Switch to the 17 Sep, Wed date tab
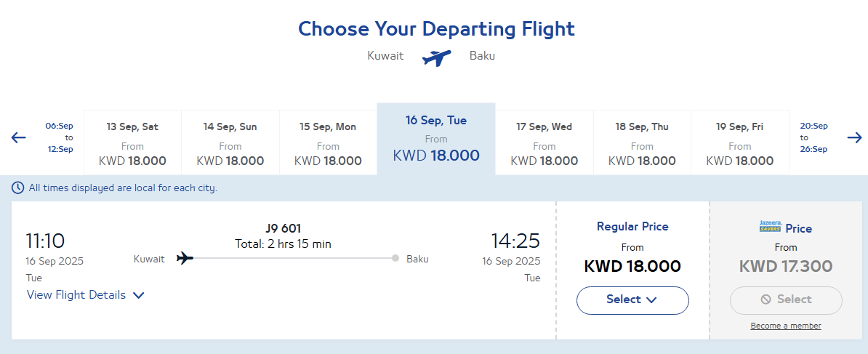This screenshot has width=868, height=354. tap(544, 143)
